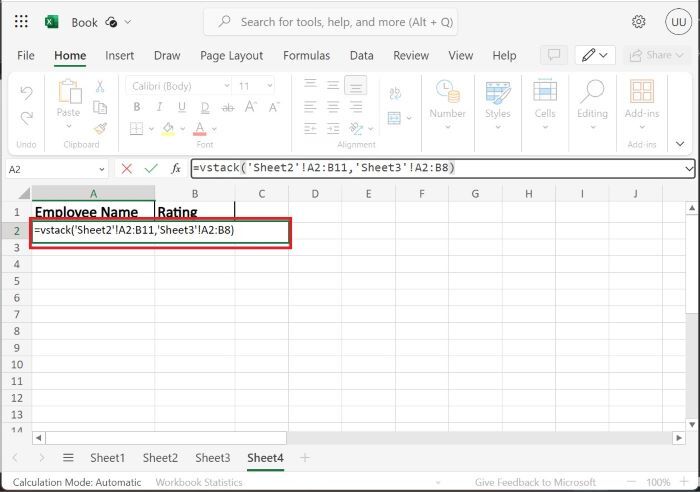
Task: Click the Orientation icon
Action: (x=356, y=129)
